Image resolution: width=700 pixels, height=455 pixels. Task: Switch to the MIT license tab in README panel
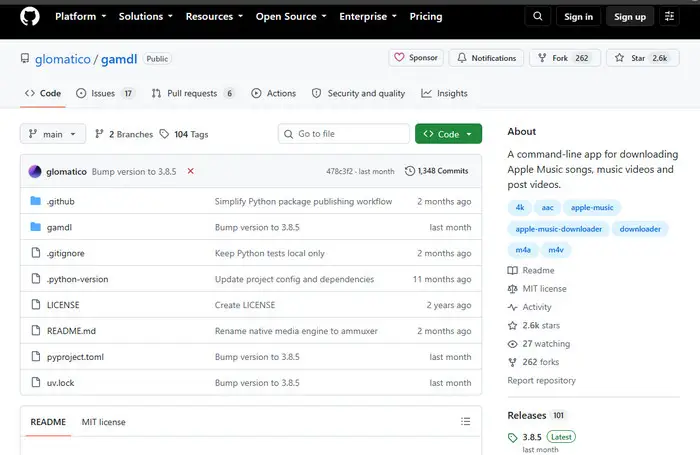click(x=104, y=422)
